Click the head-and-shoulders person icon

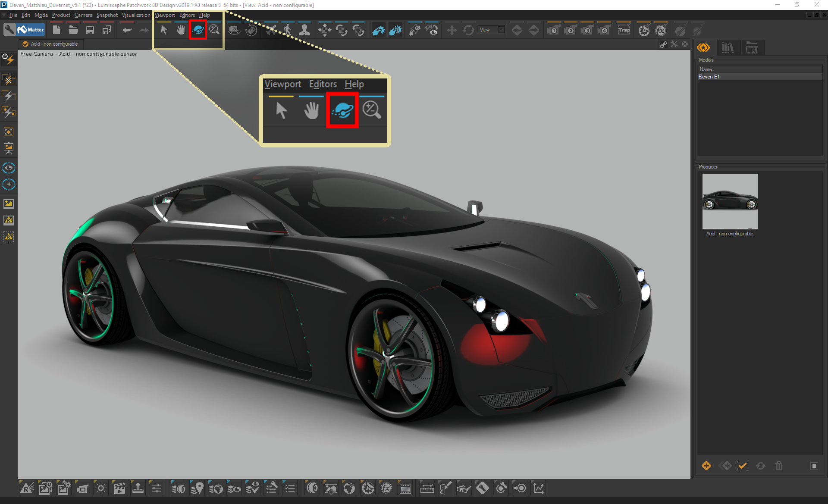click(304, 30)
